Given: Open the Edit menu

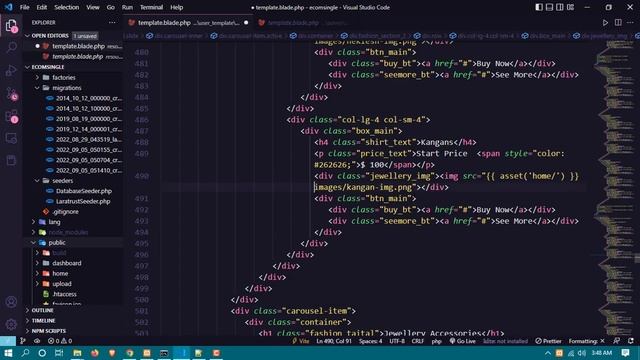Looking at the screenshot, I should (42, 7).
